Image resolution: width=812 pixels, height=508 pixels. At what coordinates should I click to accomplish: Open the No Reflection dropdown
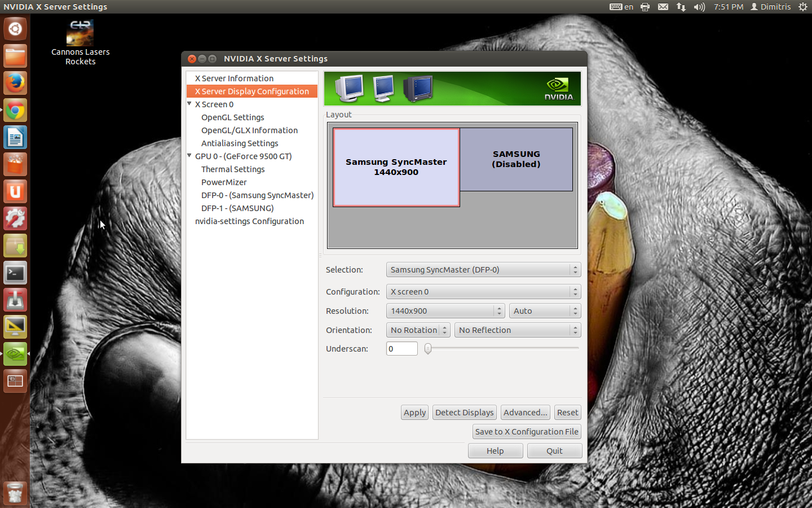click(x=518, y=330)
